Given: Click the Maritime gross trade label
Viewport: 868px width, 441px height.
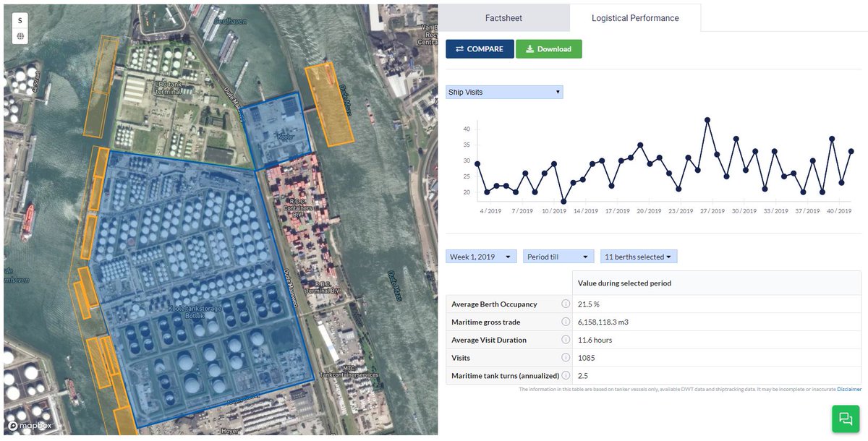Looking at the screenshot, I should click(486, 322).
